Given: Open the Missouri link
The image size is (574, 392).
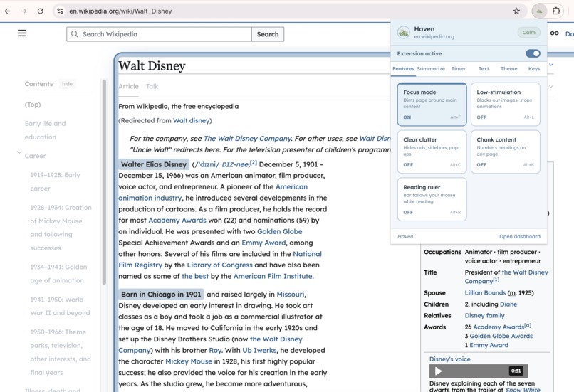Looking at the screenshot, I should coord(291,295).
